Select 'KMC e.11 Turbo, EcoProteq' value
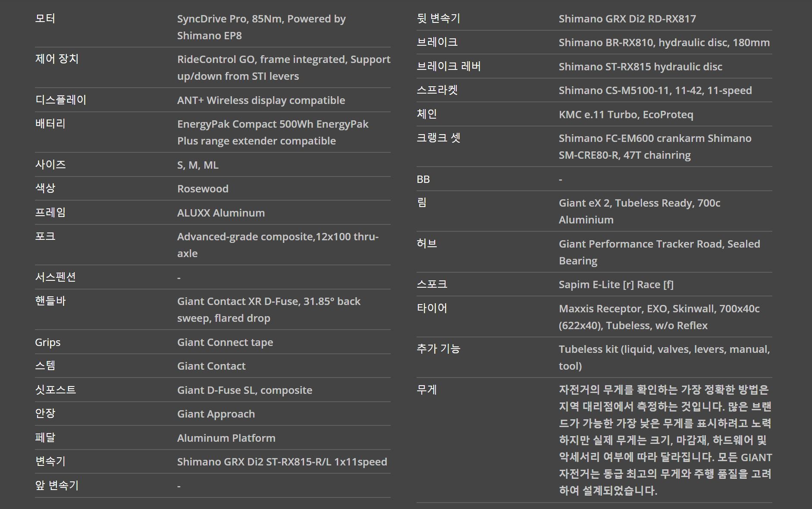 (x=626, y=115)
